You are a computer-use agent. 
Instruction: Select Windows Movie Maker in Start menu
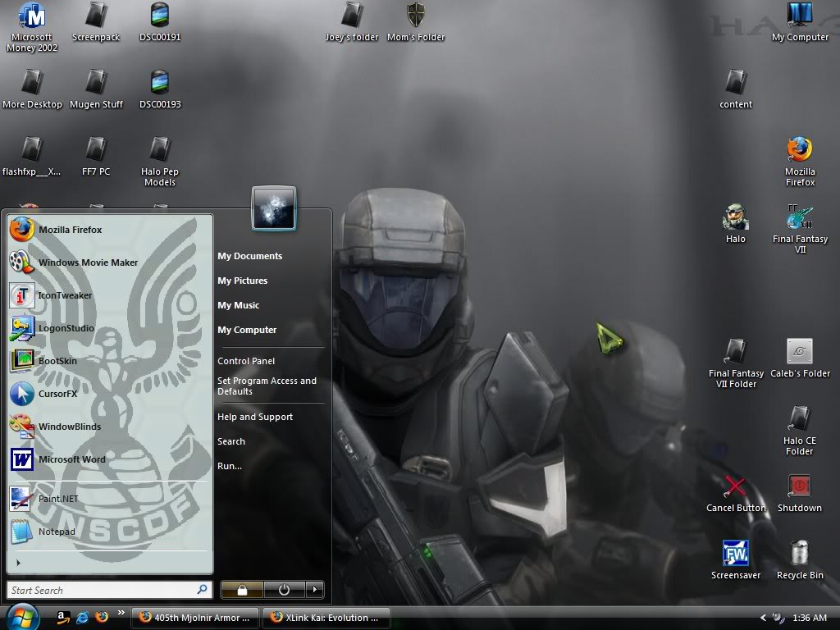pos(110,262)
